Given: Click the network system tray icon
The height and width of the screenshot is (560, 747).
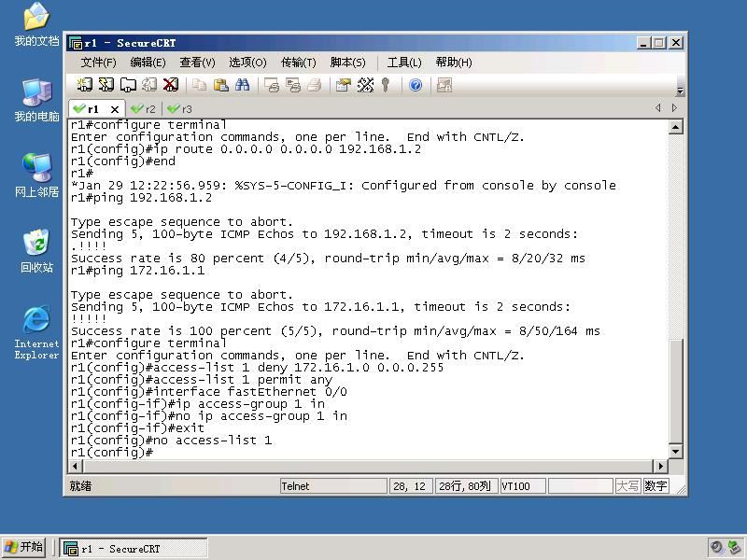Looking at the screenshot, I should click(x=734, y=548).
